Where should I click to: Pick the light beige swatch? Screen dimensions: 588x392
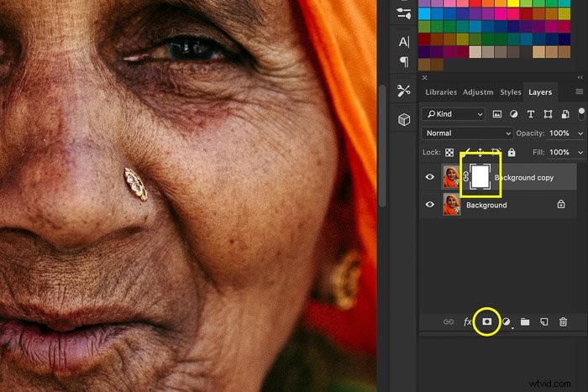pyautogui.click(x=475, y=52)
